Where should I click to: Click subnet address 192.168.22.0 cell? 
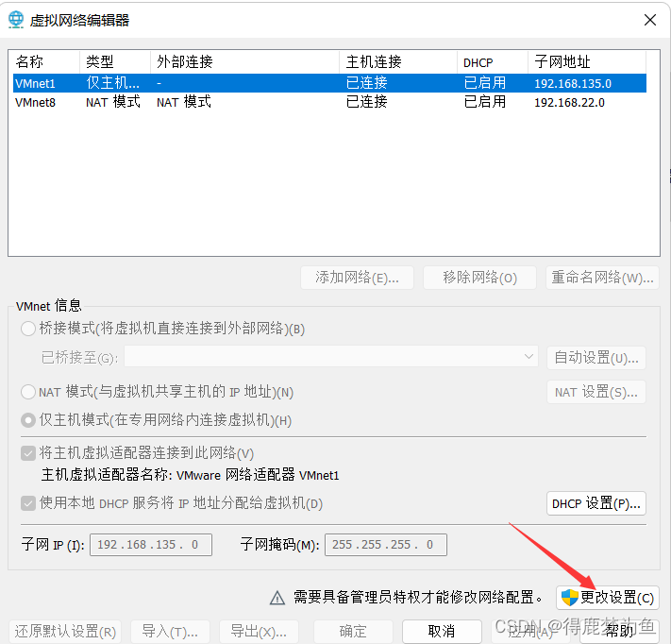coord(569,103)
